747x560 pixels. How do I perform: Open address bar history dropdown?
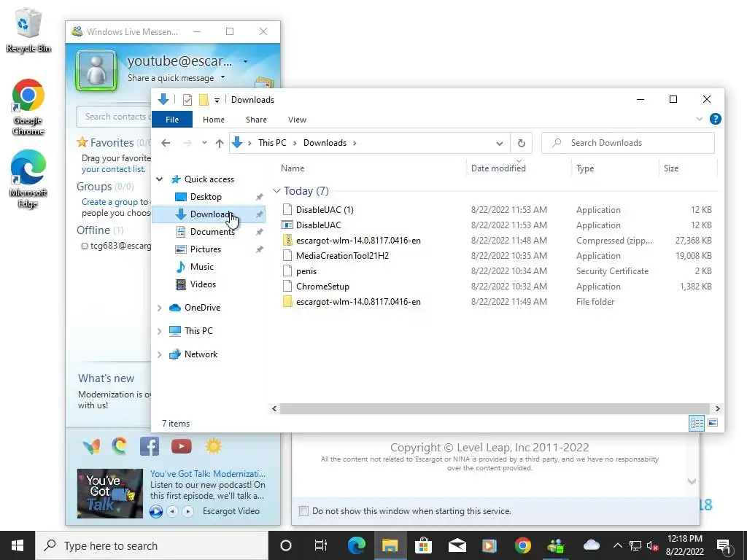(499, 144)
